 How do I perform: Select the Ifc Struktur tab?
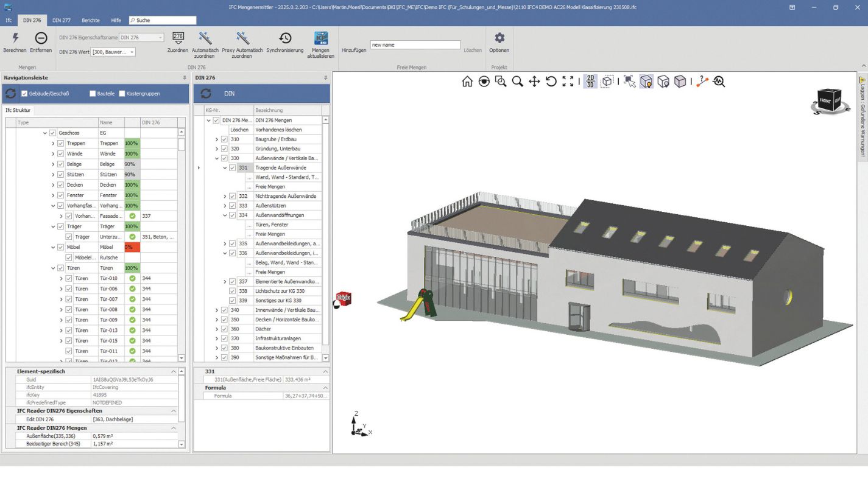point(18,110)
